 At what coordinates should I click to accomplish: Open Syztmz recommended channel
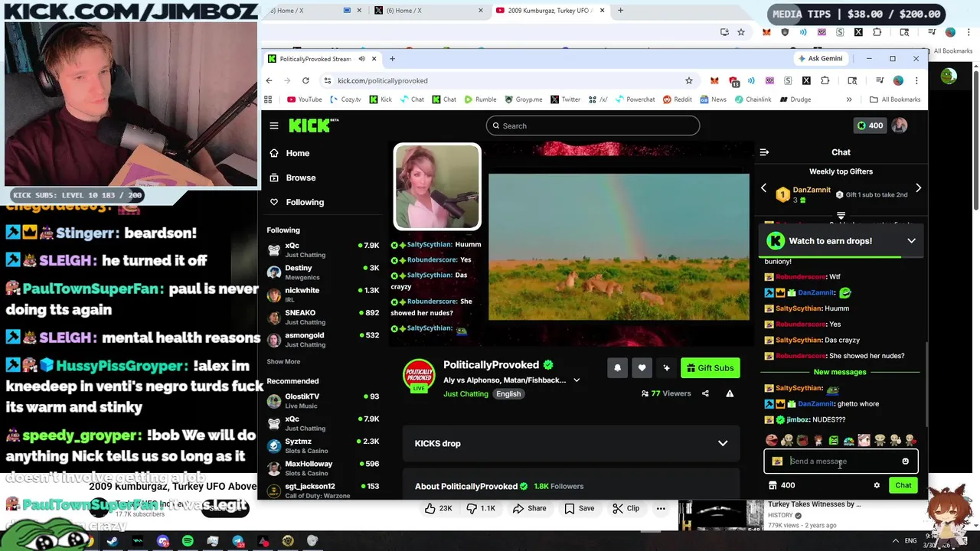tap(322, 445)
